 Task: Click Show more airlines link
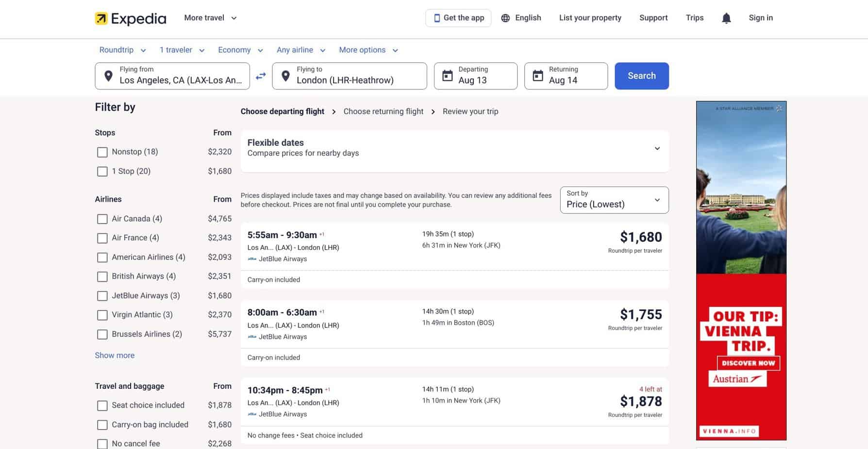(x=115, y=355)
